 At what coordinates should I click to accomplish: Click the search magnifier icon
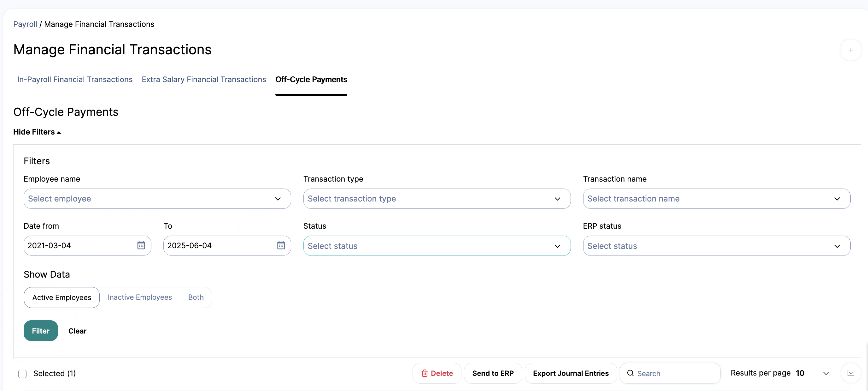pos(630,373)
